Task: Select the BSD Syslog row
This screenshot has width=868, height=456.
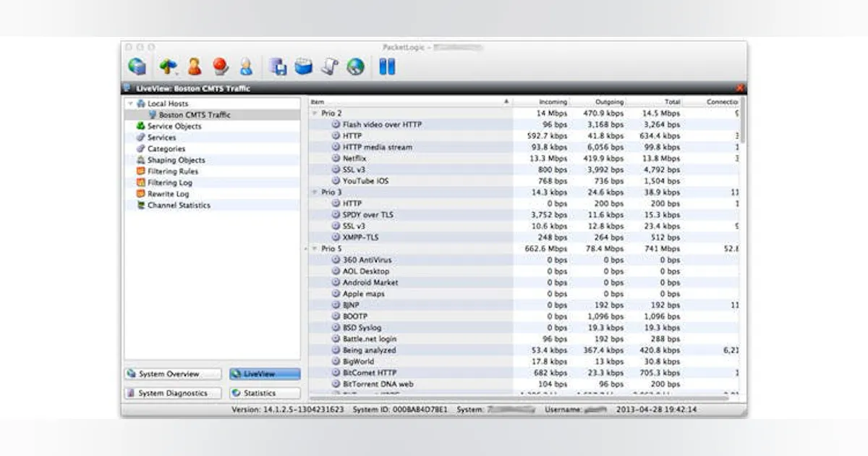Action: point(524,328)
